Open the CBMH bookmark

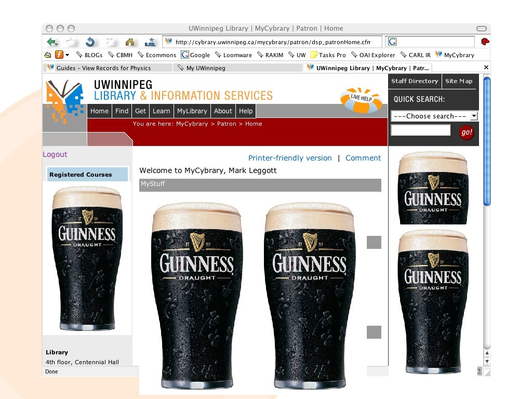(x=120, y=55)
